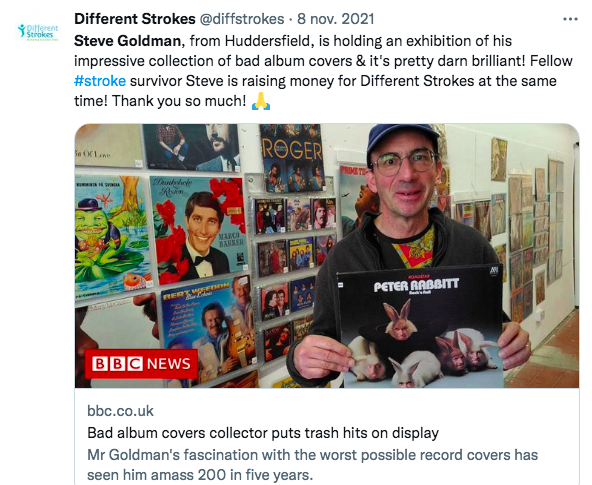Click the Marco Bakker album cover

[x=199, y=230]
